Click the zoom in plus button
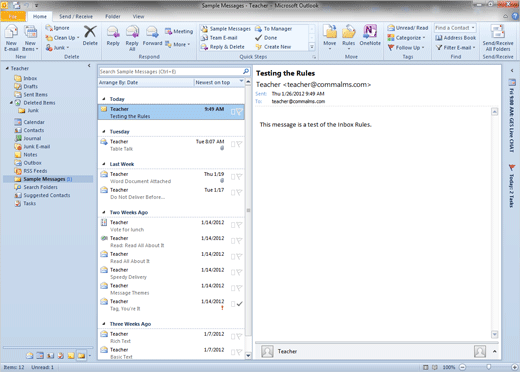 point(514,367)
